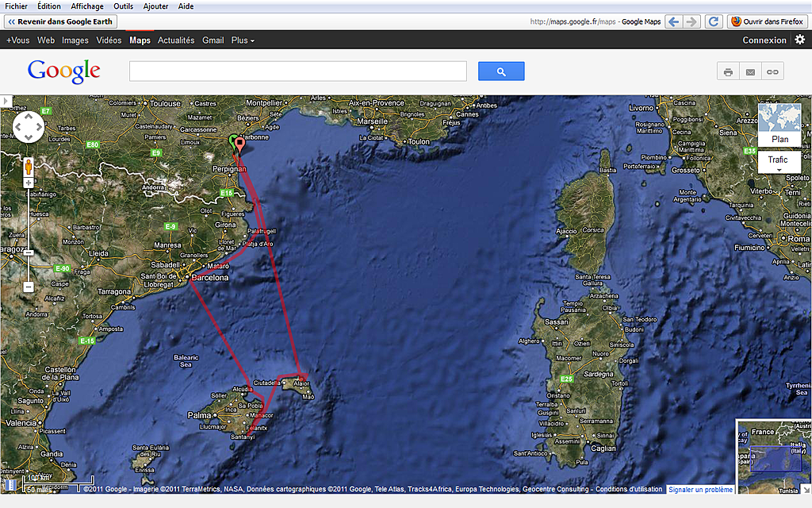This screenshot has height=508, width=812.
Task: Click into the Google Maps search field
Action: 298,71
